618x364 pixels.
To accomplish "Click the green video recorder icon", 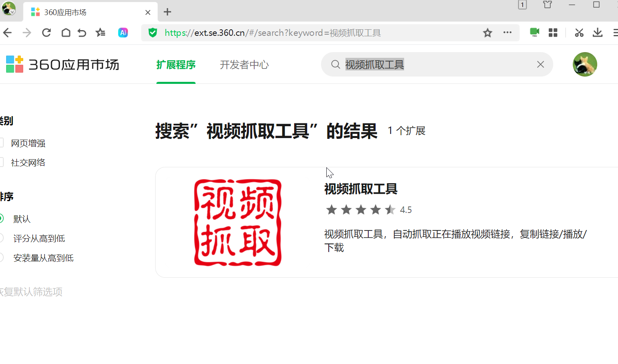I will tap(534, 32).
